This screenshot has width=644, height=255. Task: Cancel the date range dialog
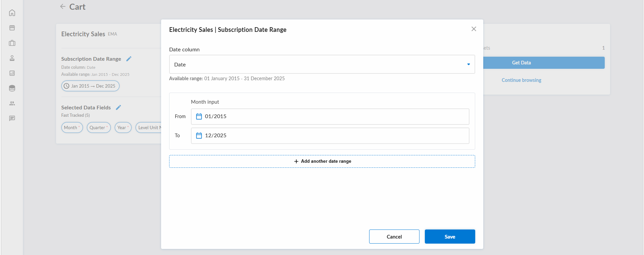394,237
